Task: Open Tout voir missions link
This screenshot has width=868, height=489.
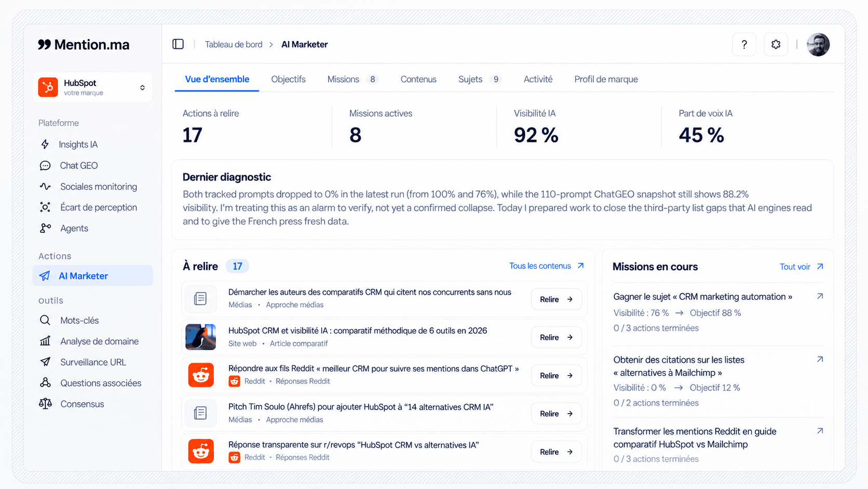Action: (802, 267)
